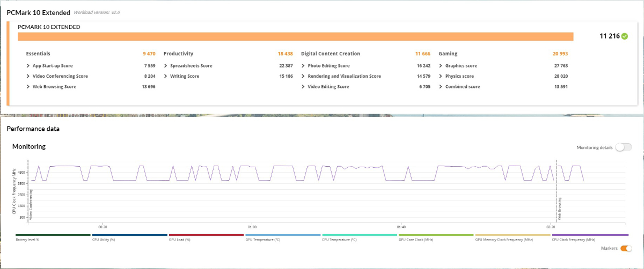Select the GPU Core Clock legend

(436, 237)
